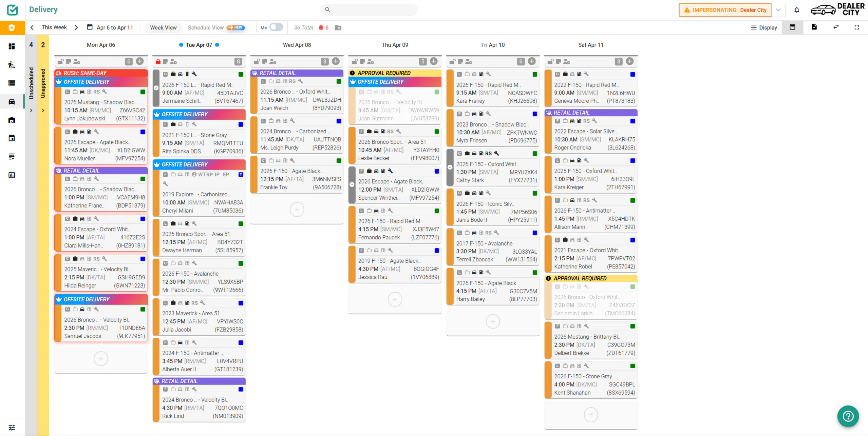Screen dimensions: 868x436
Task: Click the This Week label
Action: (54, 27)
